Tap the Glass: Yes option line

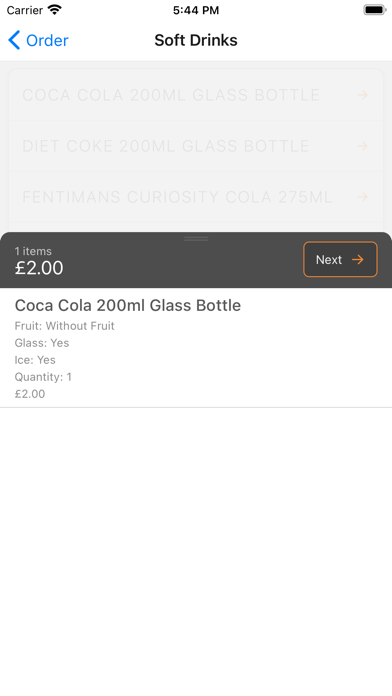coord(42,343)
